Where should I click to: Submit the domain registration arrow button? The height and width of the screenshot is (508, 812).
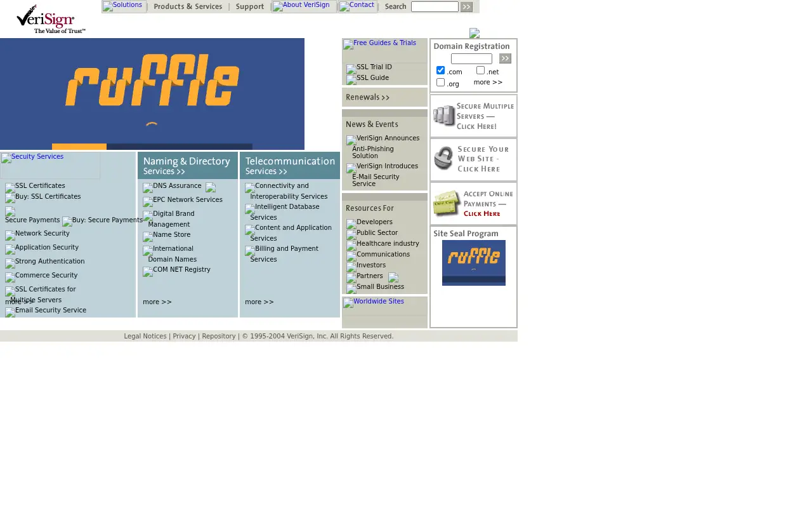505,58
